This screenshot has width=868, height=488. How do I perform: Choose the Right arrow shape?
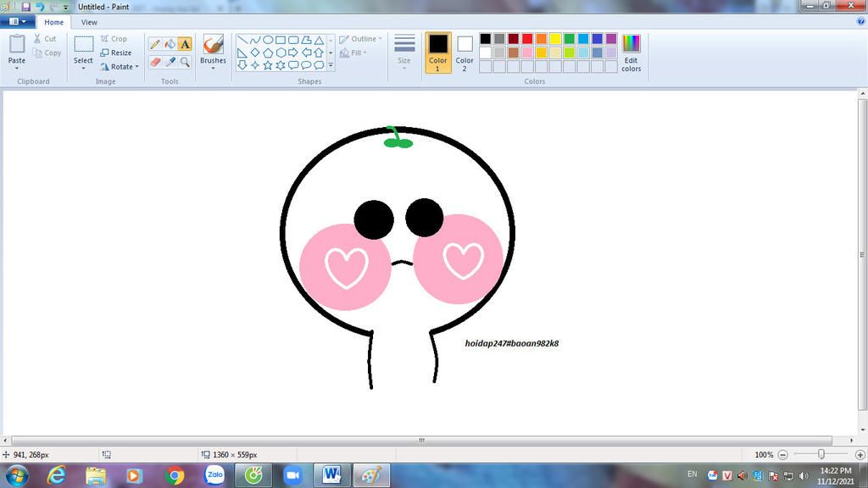coord(293,53)
